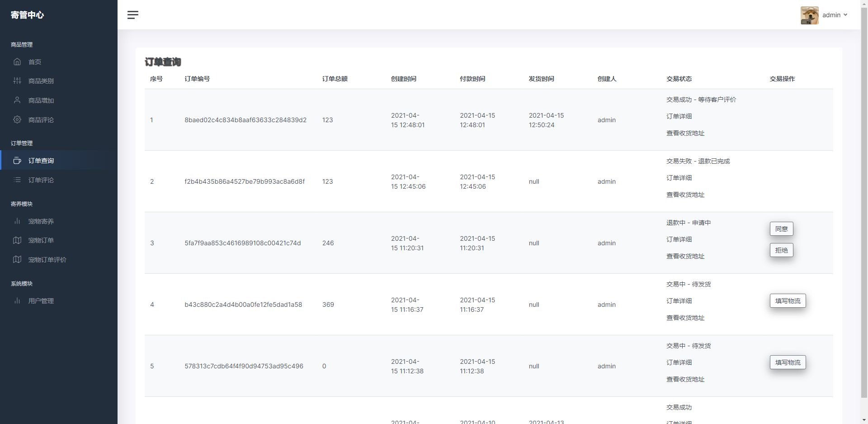Click the 寄管中心 logo title

click(x=27, y=15)
